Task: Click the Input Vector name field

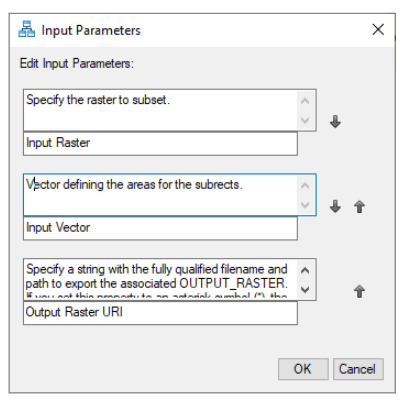Action: 160,228
